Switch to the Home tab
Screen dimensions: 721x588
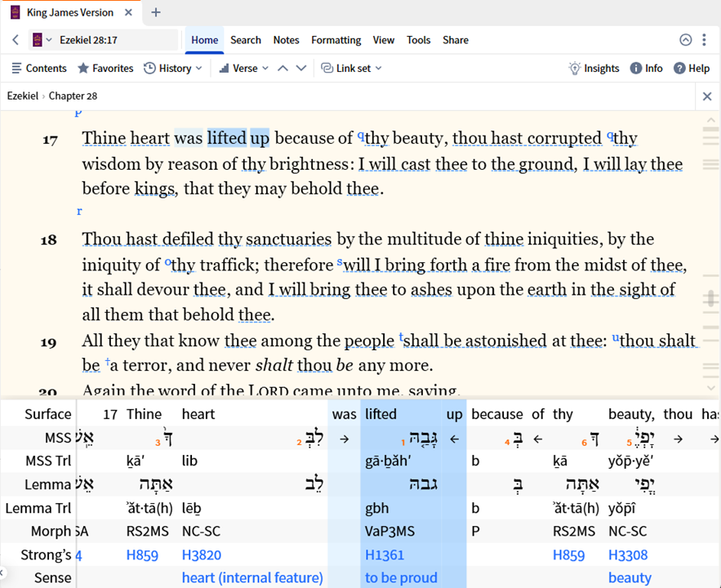[x=205, y=40]
